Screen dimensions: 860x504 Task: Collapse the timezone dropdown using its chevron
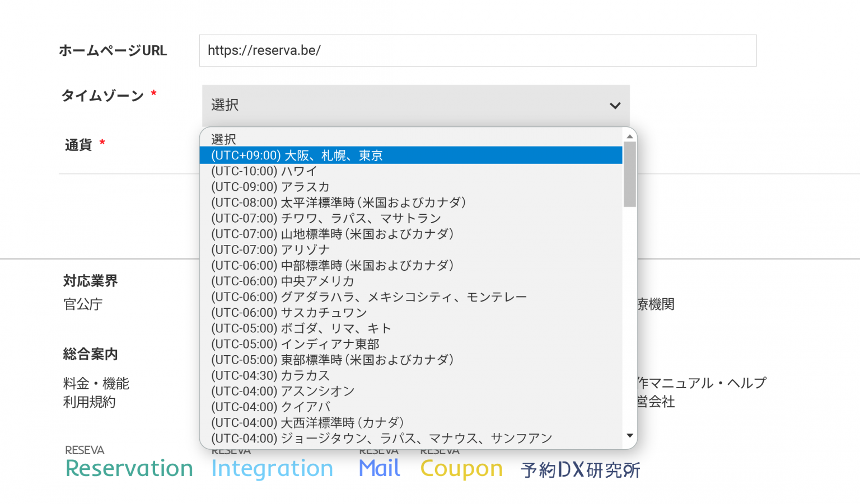pos(615,105)
